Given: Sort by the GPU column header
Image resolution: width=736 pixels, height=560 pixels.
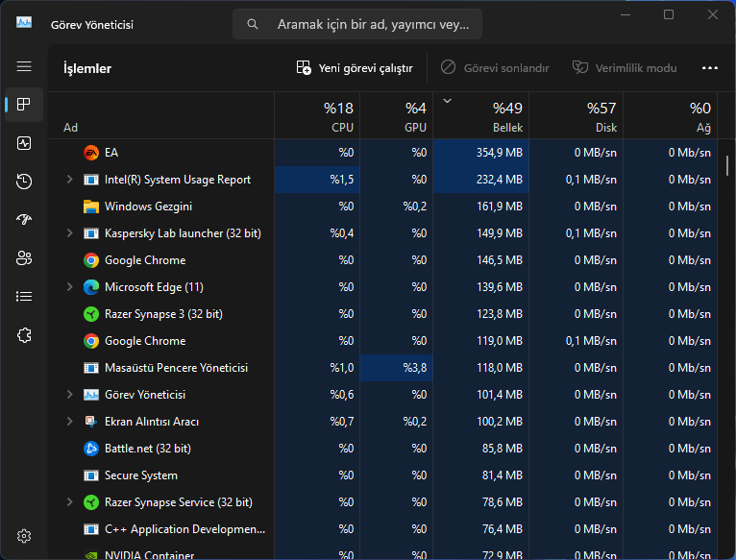Looking at the screenshot, I should 397,116.
